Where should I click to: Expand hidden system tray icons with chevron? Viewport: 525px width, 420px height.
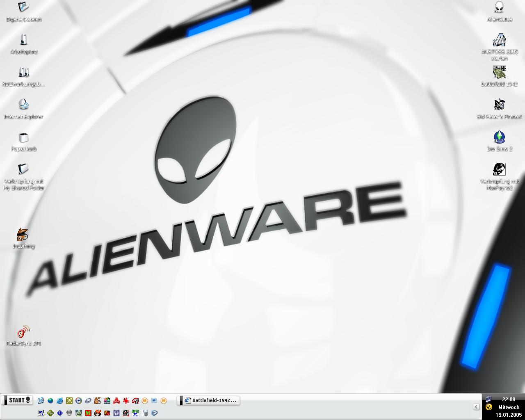[476, 407]
